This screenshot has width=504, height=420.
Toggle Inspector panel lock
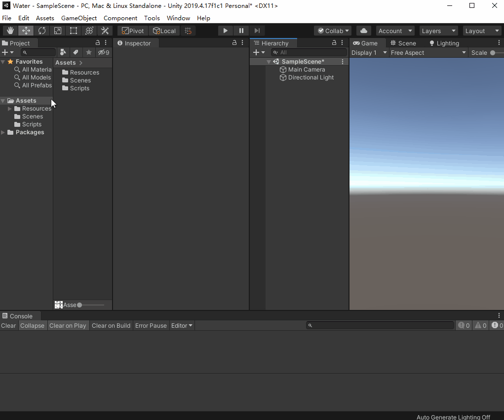click(234, 42)
